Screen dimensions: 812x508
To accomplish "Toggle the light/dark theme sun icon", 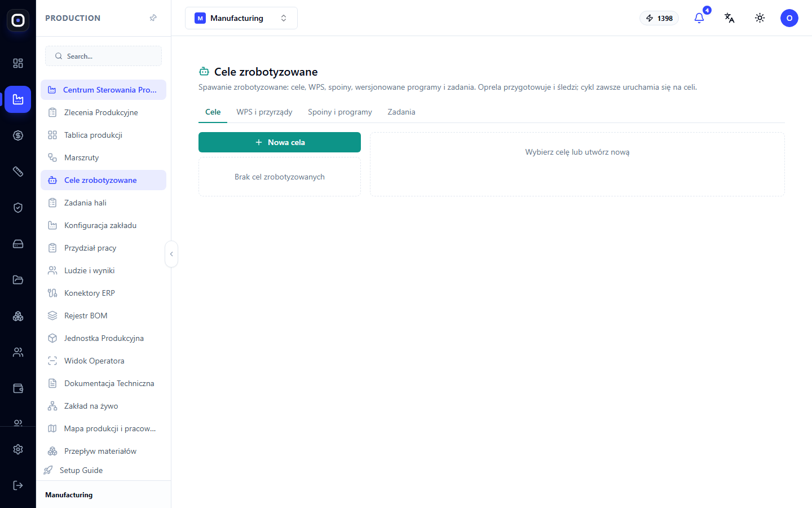I will tap(760, 18).
